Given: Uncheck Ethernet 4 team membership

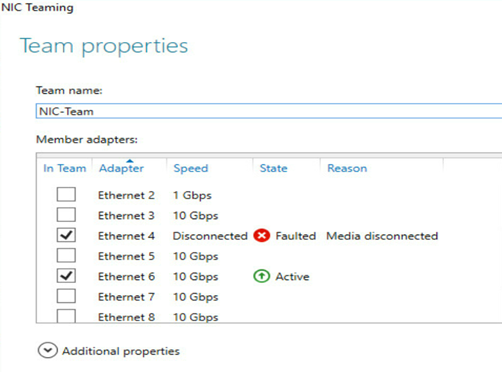Looking at the screenshot, I should (66, 235).
